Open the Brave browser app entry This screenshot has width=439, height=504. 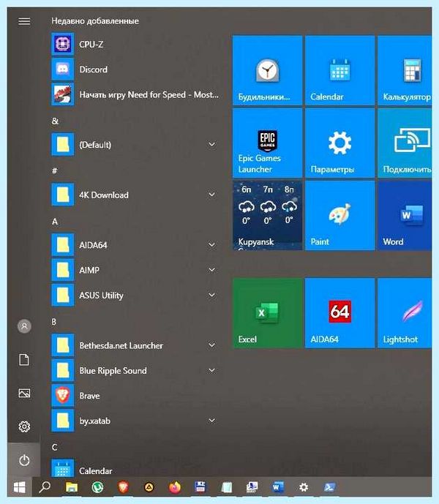point(135,395)
